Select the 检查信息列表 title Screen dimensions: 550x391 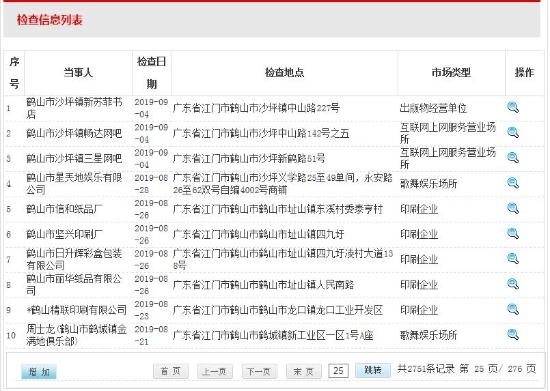click(49, 20)
